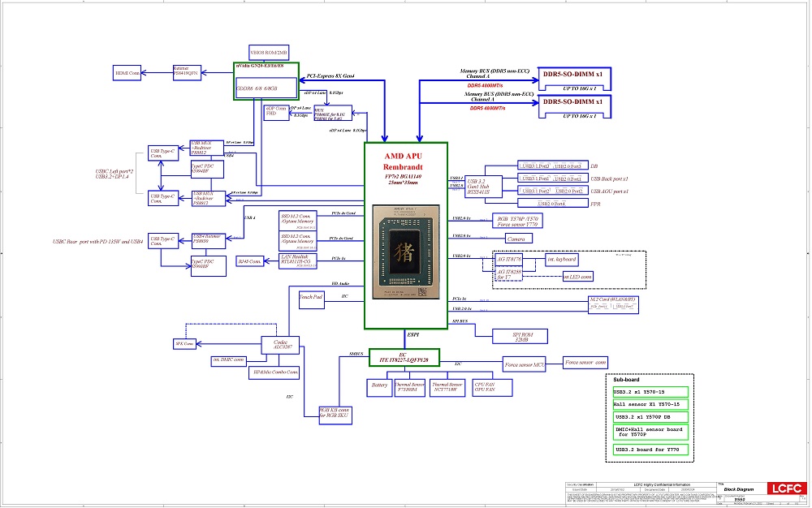The height and width of the screenshot is (508, 812).
Task: Click the USB2.0 Port4 block
Action: [x=552, y=204]
